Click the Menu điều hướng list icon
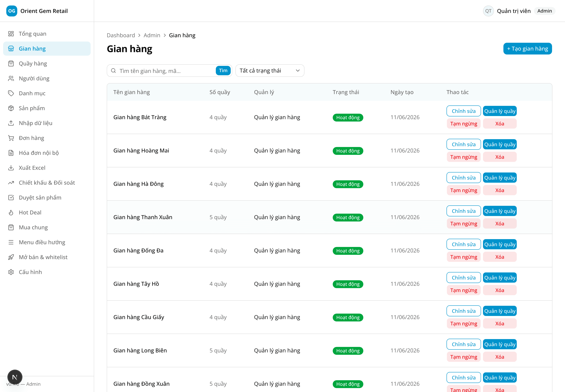 pos(11,242)
